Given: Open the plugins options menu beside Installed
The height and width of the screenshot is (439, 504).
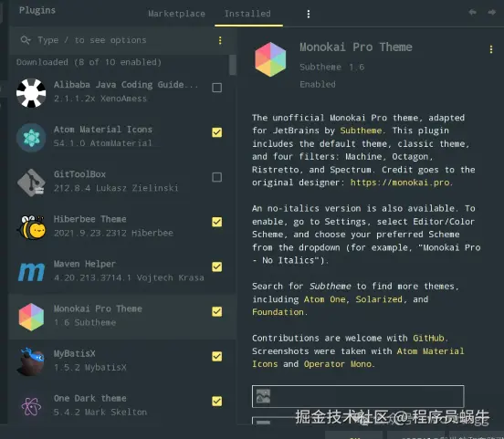Looking at the screenshot, I should [309, 14].
